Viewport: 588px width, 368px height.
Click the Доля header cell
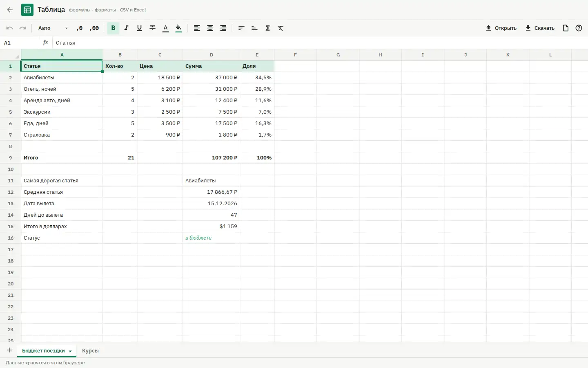pyautogui.click(x=257, y=66)
